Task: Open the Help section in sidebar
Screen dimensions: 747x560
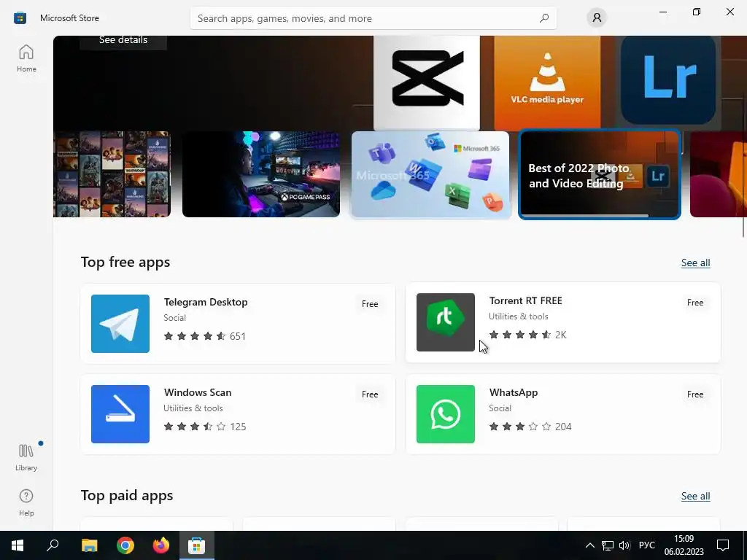Action: pyautogui.click(x=26, y=503)
